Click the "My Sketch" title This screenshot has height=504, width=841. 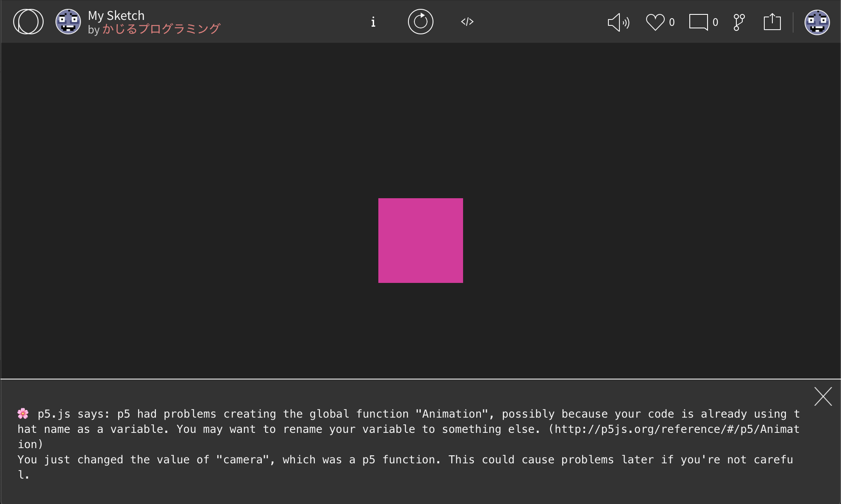[116, 16]
